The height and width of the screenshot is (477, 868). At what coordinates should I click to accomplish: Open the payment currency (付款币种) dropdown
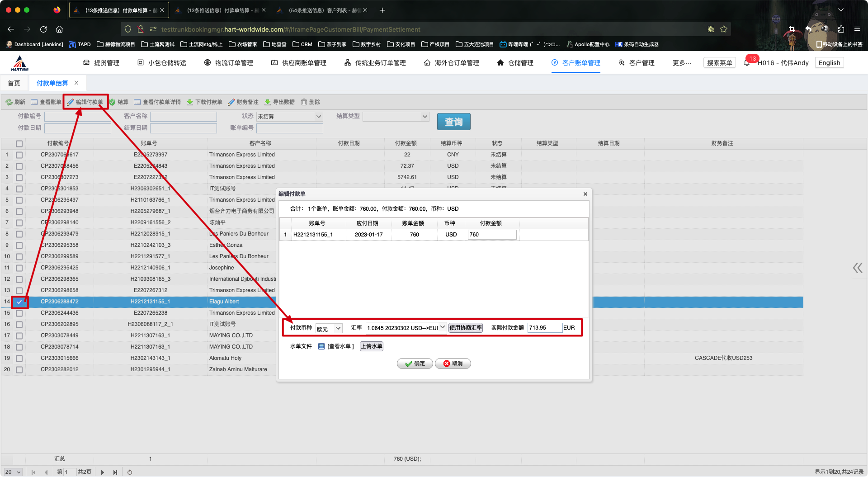(x=329, y=328)
